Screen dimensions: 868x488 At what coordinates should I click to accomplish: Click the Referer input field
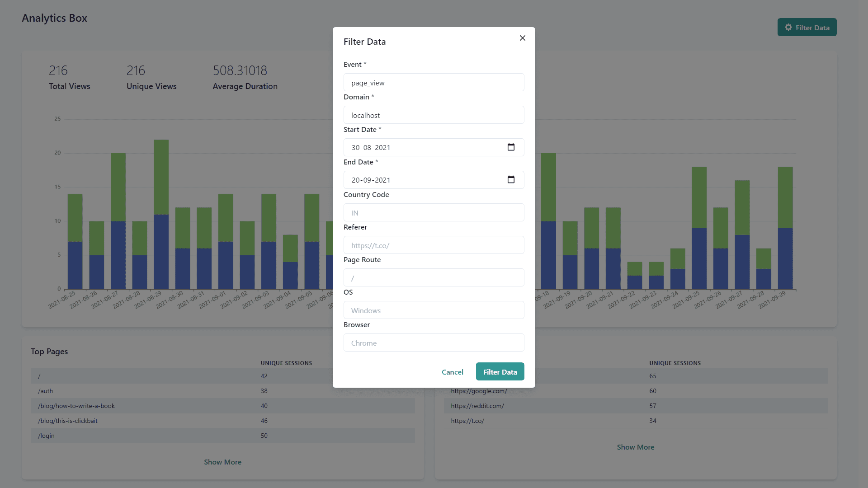[433, 245]
